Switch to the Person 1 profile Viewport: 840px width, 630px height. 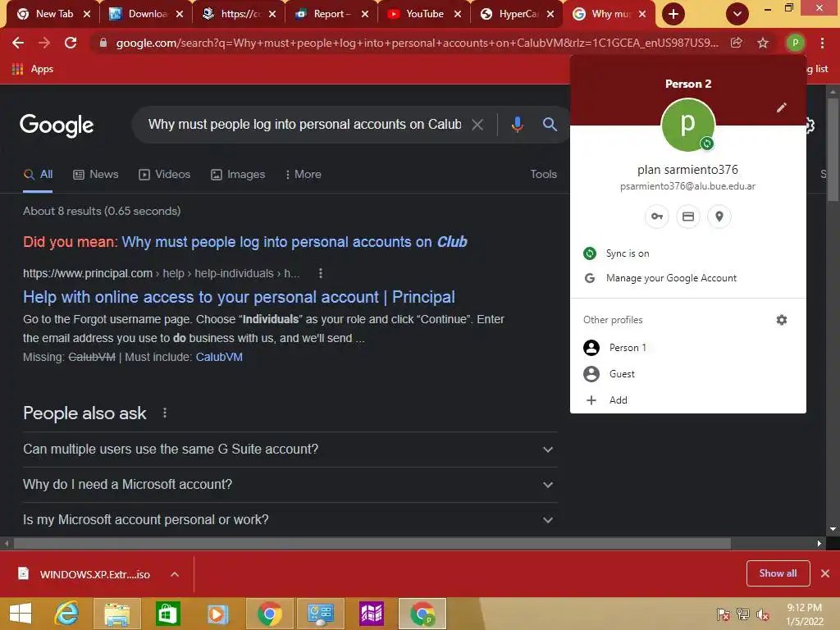point(688,348)
